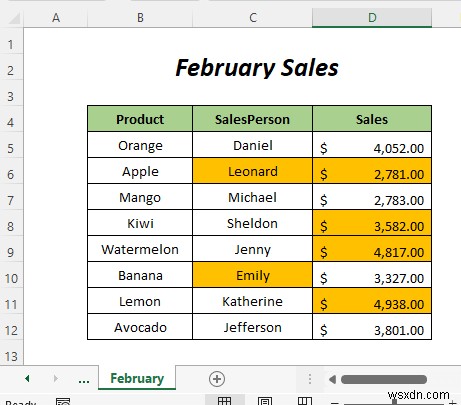Switch to Page Layout view icon
This screenshot has height=405, width=461.
click(x=265, y=401)
